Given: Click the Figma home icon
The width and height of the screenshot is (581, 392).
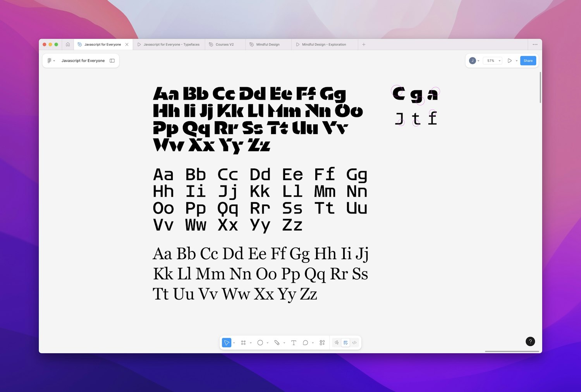Looking at the screenshot, I should (x=68, y=44).
